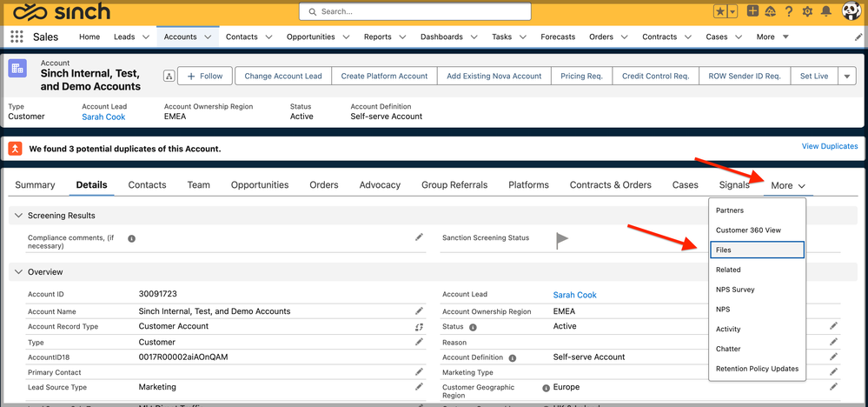Edit Customer Geographic Region pencil icon

click(x=833, y=386)
